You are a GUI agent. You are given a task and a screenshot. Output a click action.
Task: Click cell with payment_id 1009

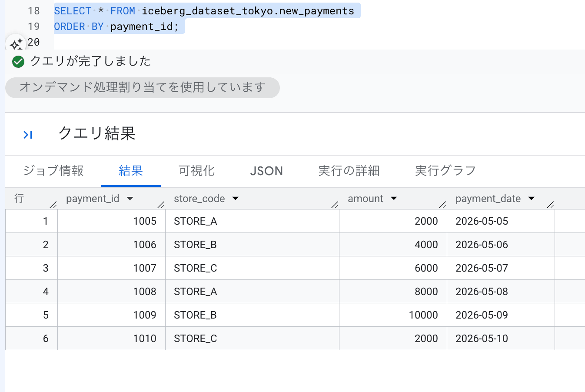111,315
